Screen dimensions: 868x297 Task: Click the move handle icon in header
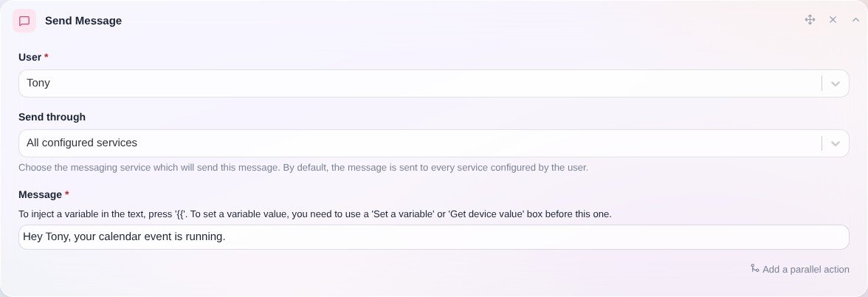point(810,20)
